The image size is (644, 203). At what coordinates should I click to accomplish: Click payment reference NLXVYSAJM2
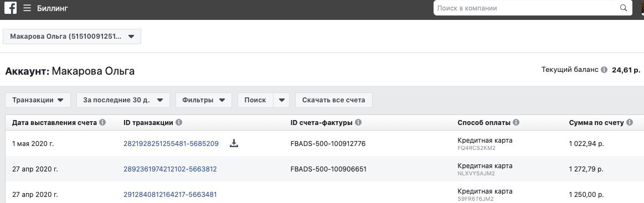pyautogui.click(x=476, y=174)
